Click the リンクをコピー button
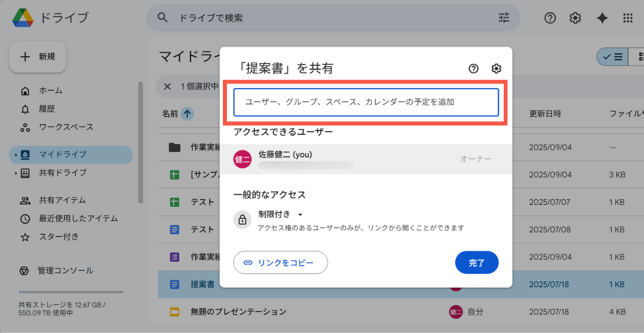Viewport: 644px width, 333px height. [280, 262]
